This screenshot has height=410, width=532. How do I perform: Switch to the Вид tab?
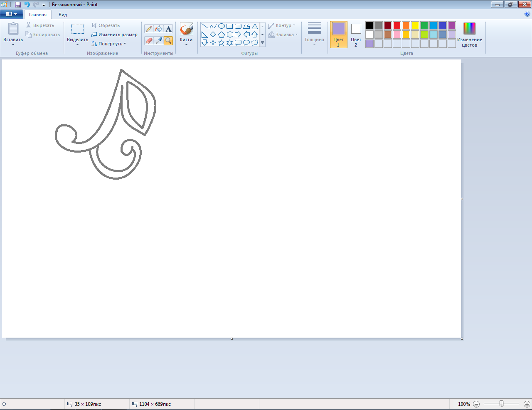coord(63,15)
